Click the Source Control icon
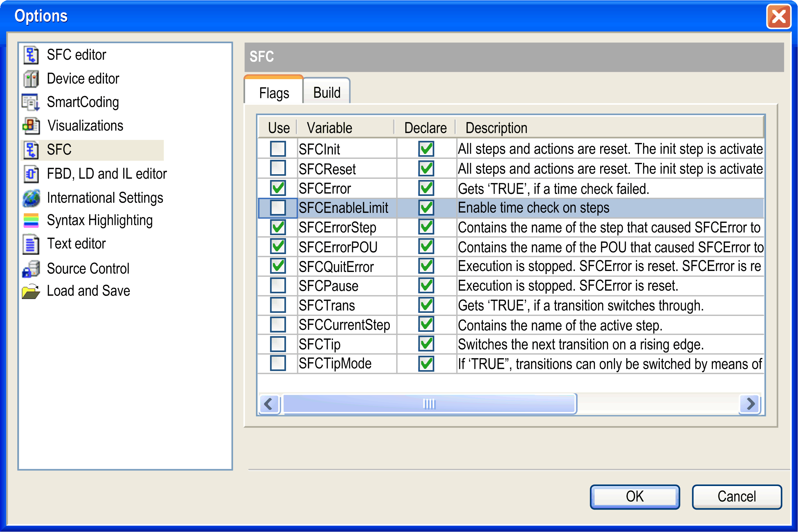Image resolution: width=798 pixels, height=532 pixels. (x=31, y=269)
